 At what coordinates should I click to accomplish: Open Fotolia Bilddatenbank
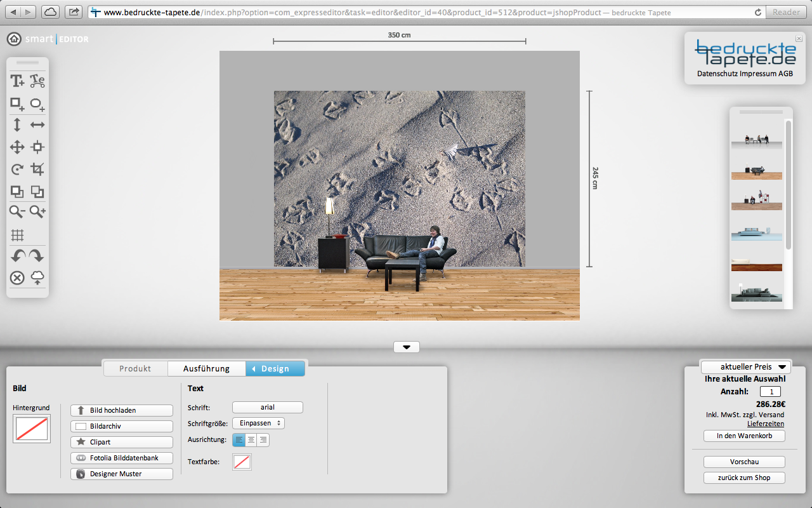point(122,458)
